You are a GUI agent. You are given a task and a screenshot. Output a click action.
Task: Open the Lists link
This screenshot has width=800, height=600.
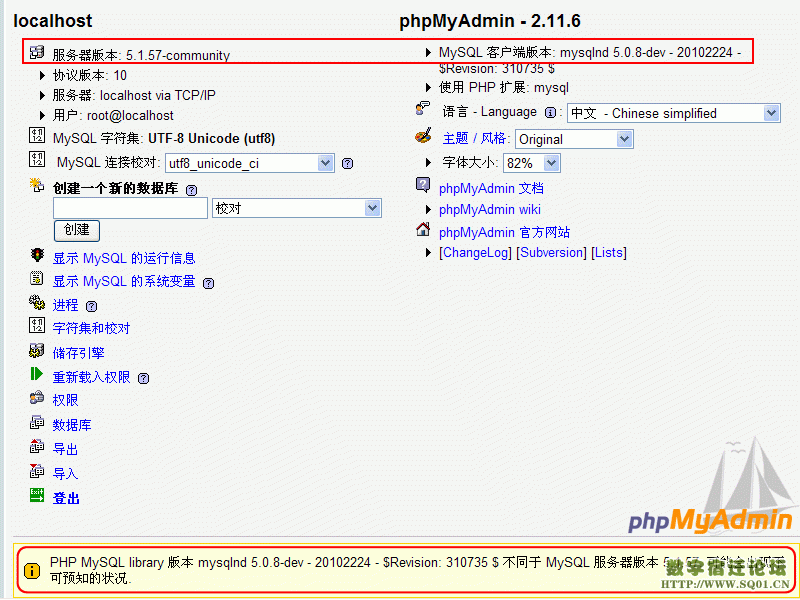609,253
